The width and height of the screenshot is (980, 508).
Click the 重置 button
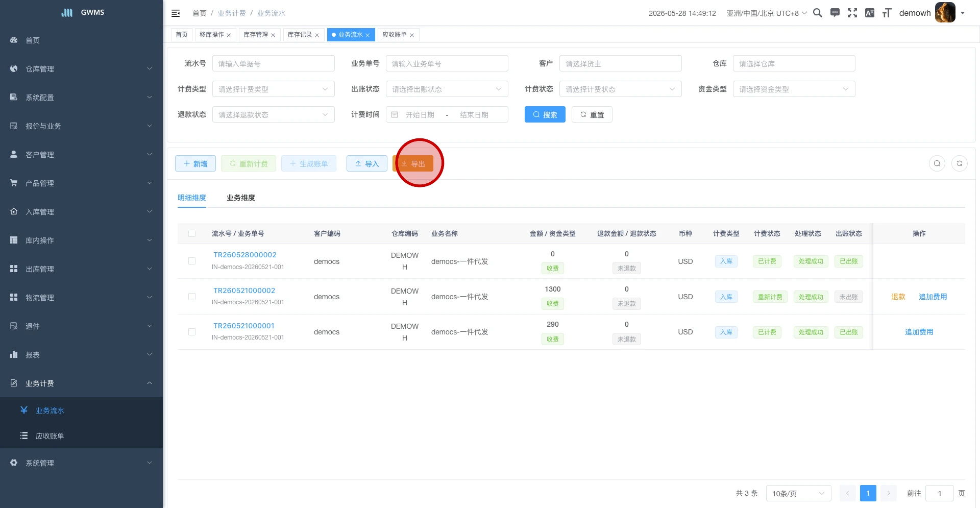[x=592, y=114]
